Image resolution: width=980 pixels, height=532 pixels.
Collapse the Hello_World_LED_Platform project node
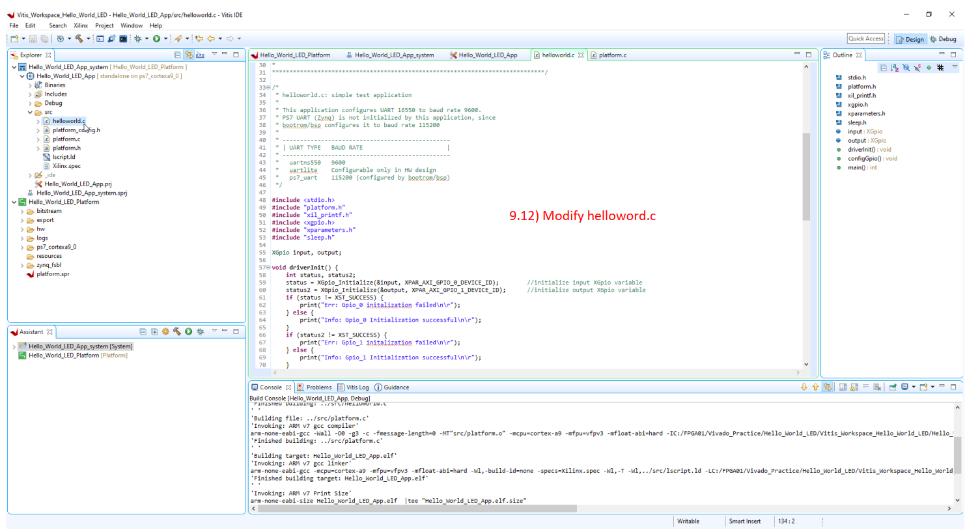[14, 202]
